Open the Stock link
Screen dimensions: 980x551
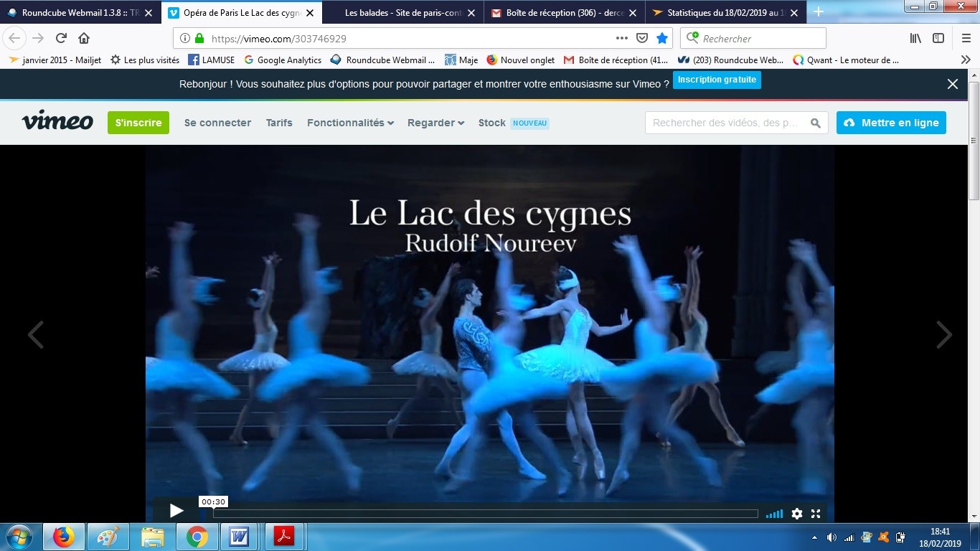(492, 123)
